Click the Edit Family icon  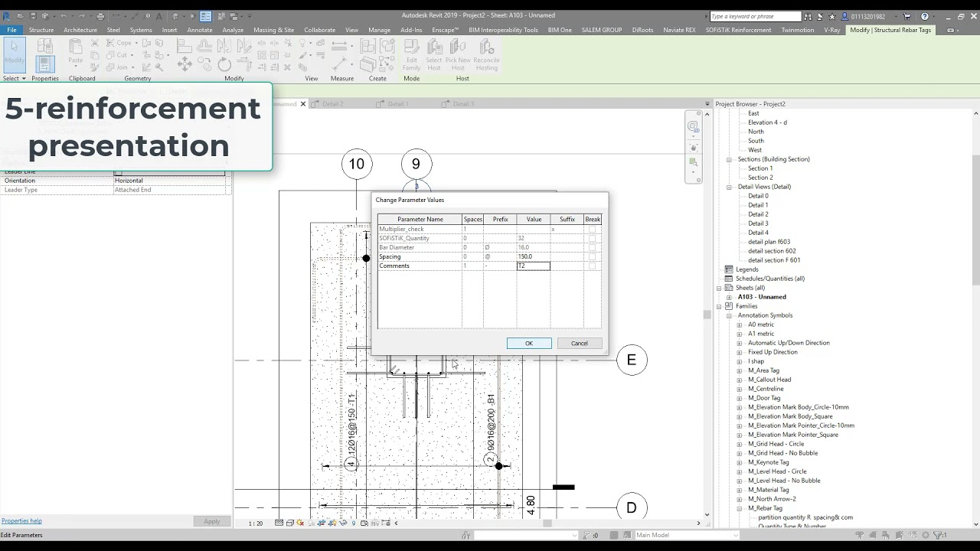[412, 55]
